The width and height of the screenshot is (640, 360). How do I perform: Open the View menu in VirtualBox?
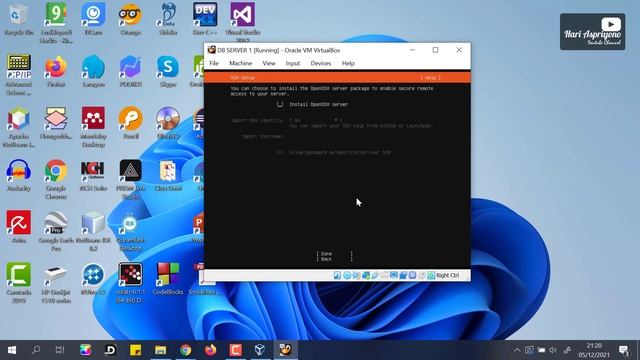(269, 63)
